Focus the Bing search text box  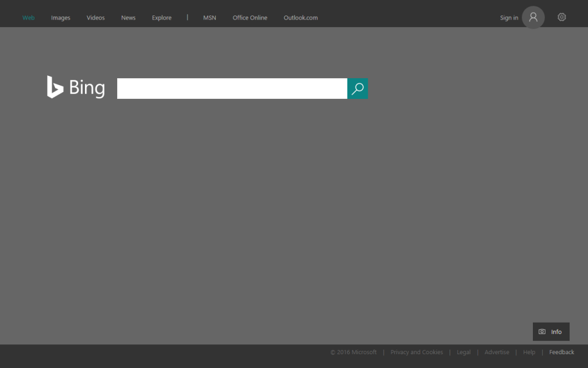[232, 89]
